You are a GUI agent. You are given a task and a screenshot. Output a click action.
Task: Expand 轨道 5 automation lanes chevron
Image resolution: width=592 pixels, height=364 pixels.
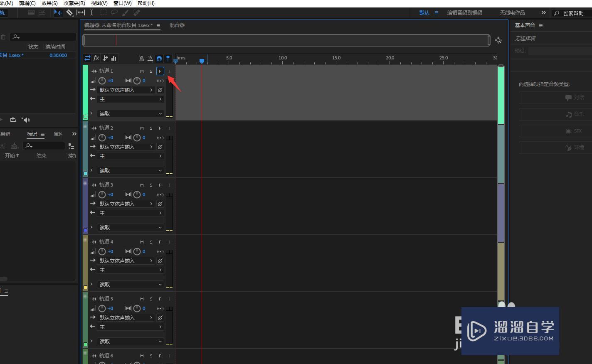(91, 341)
